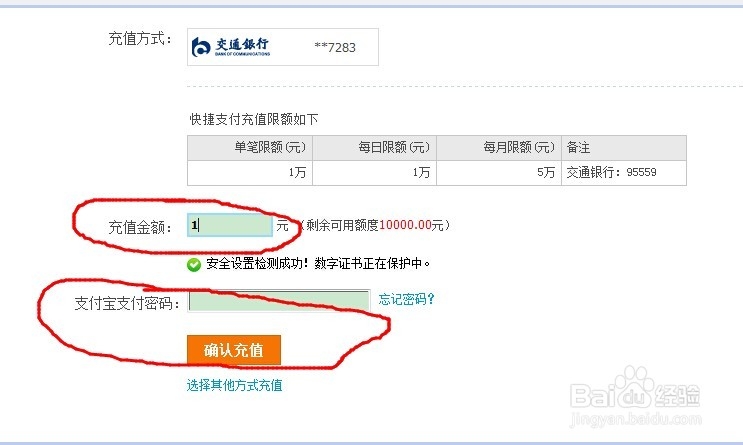This screenshot has height=445, width=743.
Task: Open the 选择其他方式充值 link
Action: point(235,385)
